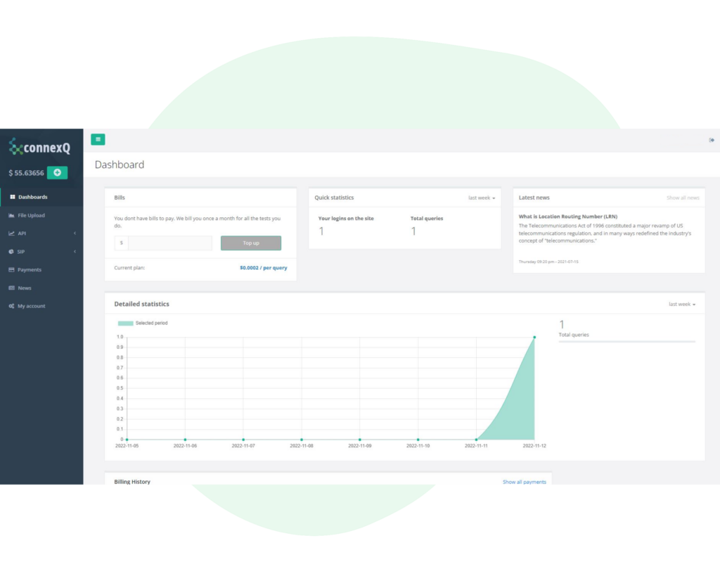Open the News section icon
Screen dimensions: 720x588
(x=13, y=288)
